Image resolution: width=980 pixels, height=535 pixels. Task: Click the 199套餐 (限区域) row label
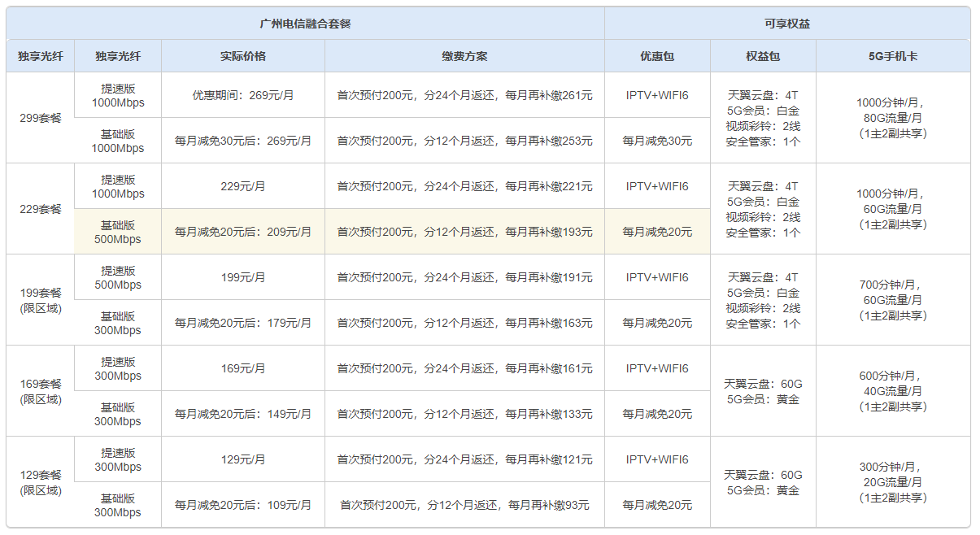click(x=41, y=300)
